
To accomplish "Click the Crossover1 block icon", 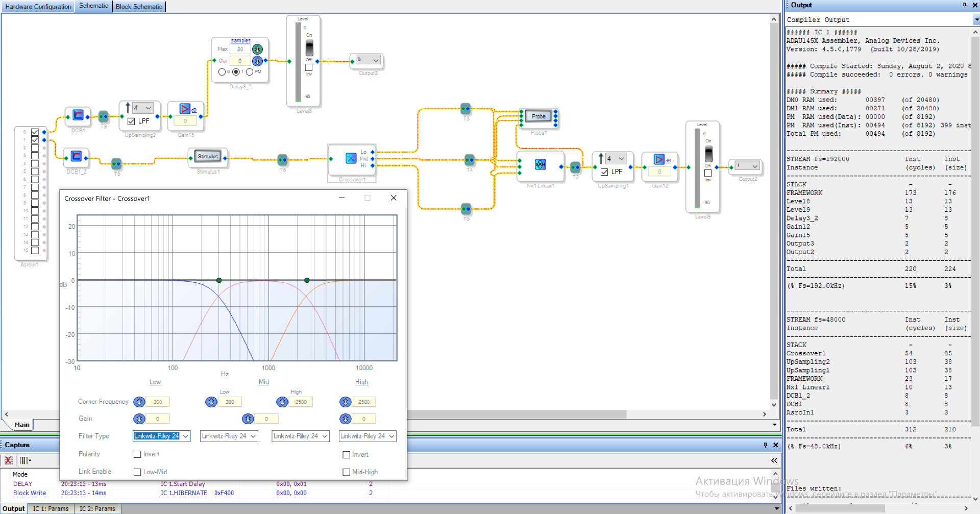I will (x=351, y=158).
